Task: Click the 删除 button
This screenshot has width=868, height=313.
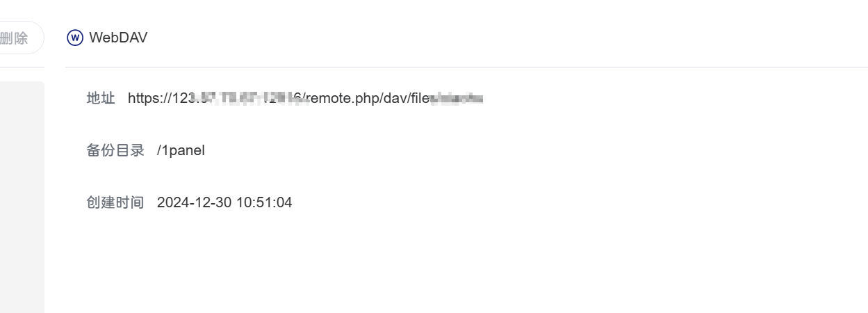Action: pos(18,38)
